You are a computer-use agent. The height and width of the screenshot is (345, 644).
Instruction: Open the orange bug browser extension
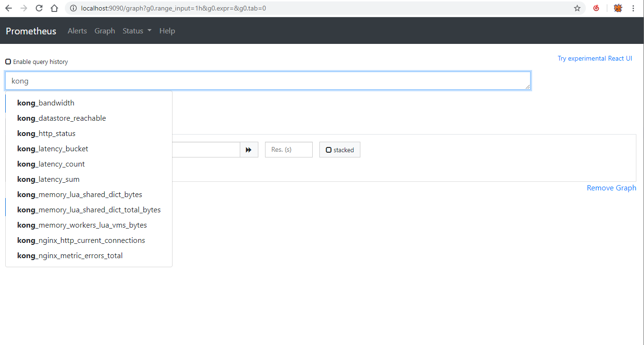[618, 8]
